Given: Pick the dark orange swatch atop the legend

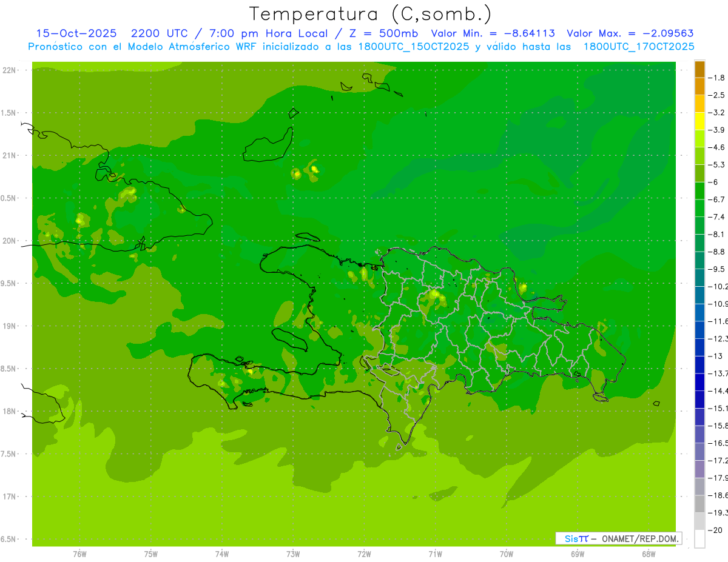Looking at the screenshot, I should (x=699, y=69).
